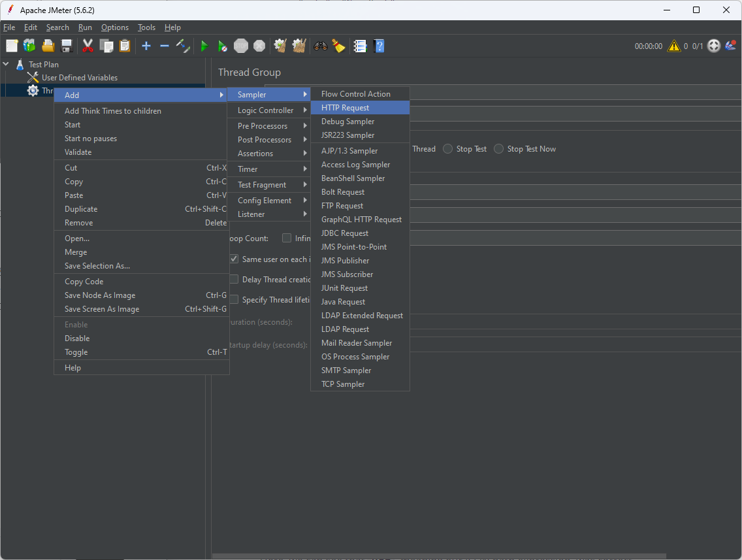Click the New test plan icon
Screen dimensions: 742x560
(x=12, y=46)
